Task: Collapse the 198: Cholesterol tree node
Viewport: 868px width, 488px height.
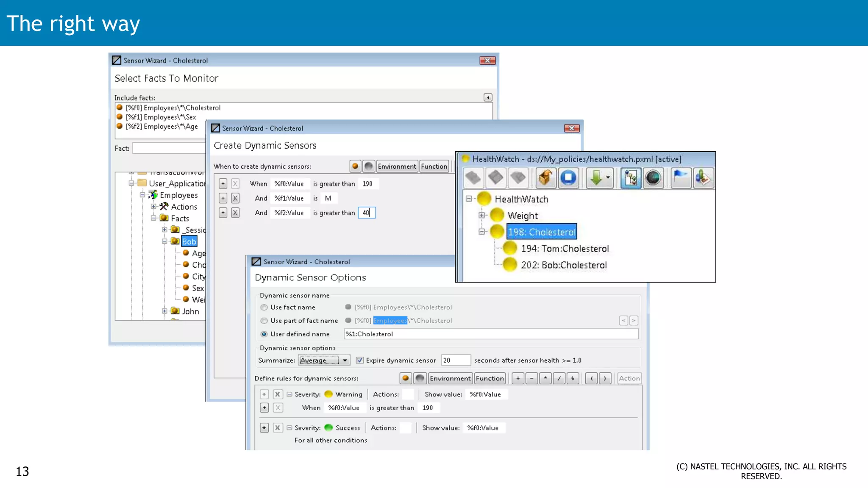Action: 482,232
